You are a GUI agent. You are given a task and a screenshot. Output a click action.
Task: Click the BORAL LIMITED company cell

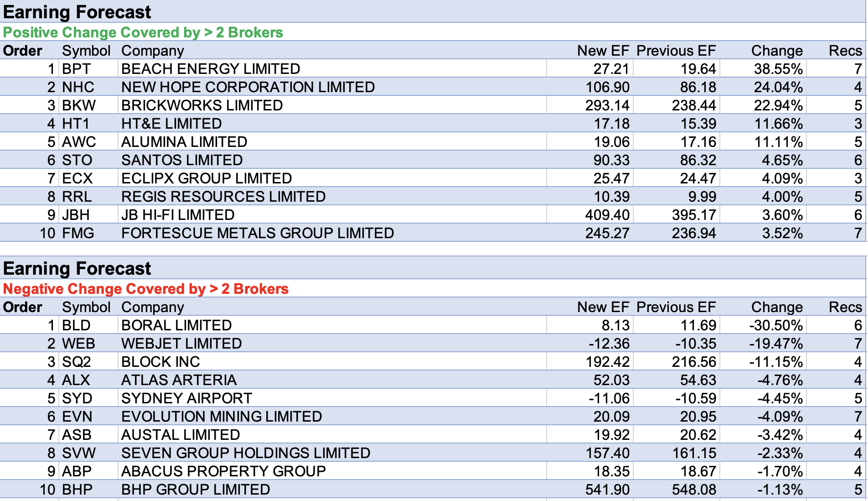[176, 325]
